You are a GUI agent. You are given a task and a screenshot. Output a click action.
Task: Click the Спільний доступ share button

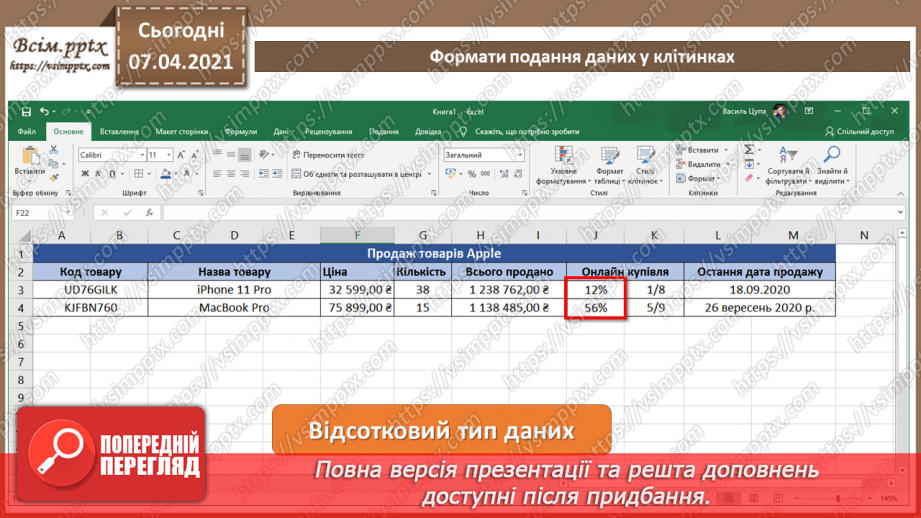tap(859, 132)
